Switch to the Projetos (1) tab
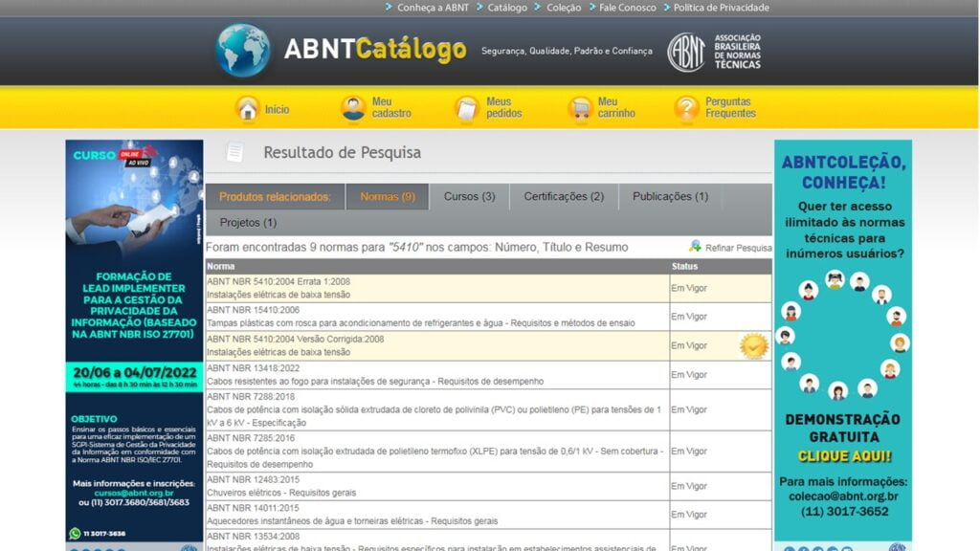The image size is (980, 551). (x=247, y=222)
